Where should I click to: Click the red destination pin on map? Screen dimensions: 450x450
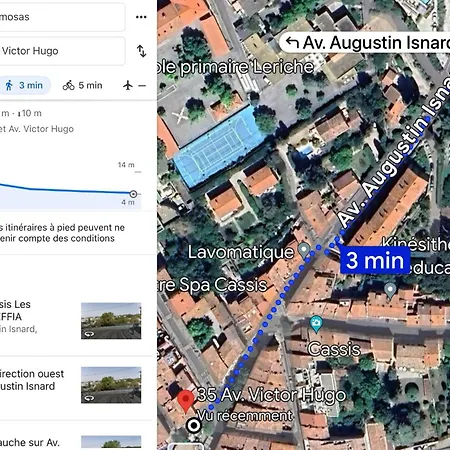pyautogui.click(x=186, y=402)
